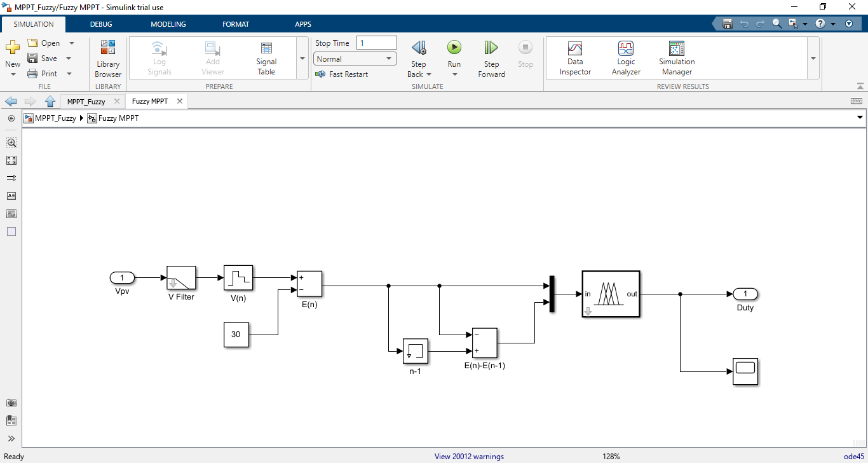Click the Step Back icon

click(418, 48)
